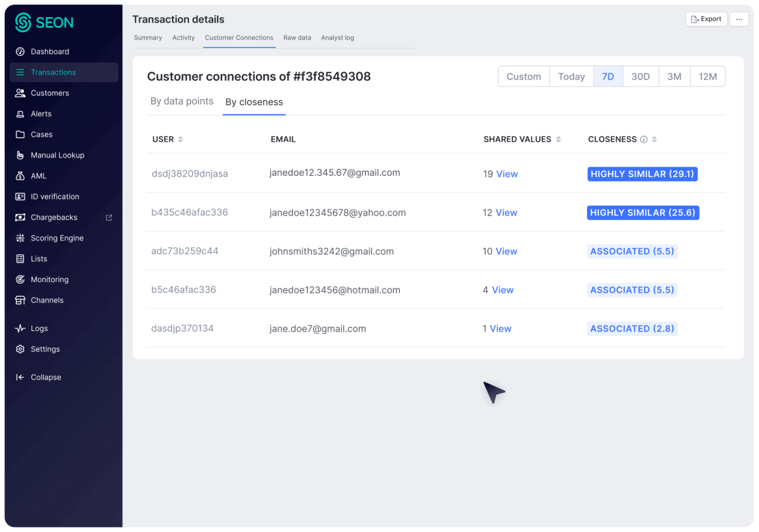This screenshot has height=532, width=759.
Task: Open Alerts via the bell icon
Action: (x=20, y=114)
